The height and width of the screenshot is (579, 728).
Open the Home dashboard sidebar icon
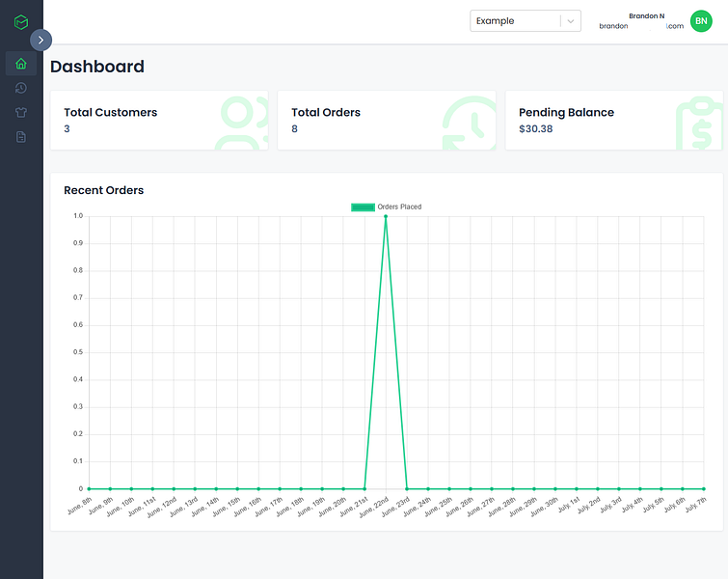pos(21,64)
